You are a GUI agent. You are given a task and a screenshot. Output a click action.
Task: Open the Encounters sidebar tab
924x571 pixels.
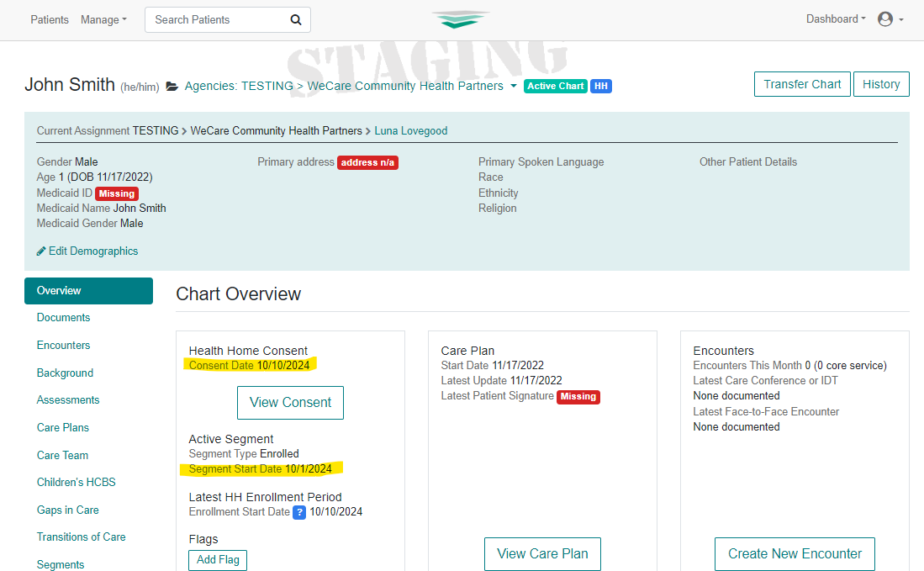[64, 346]
